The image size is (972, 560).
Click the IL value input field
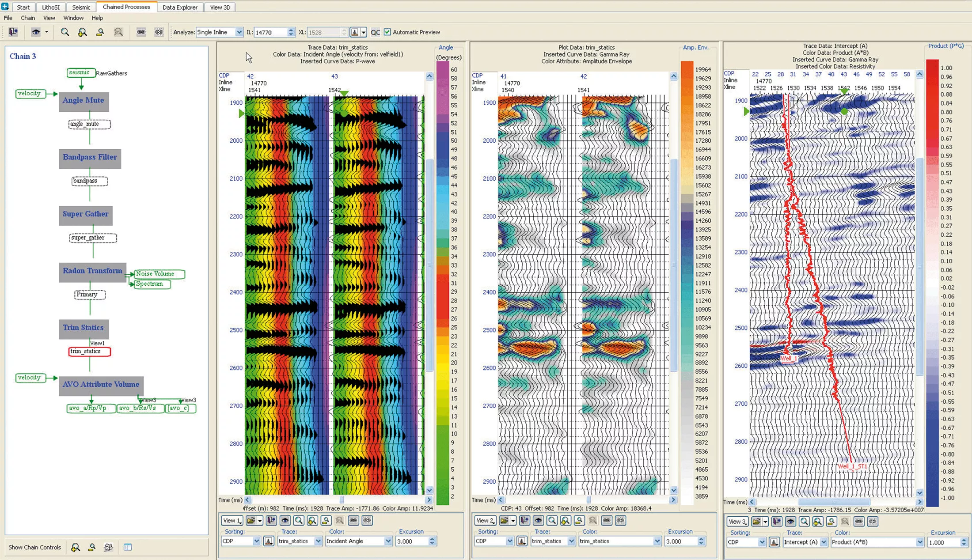tap(271, 32)
